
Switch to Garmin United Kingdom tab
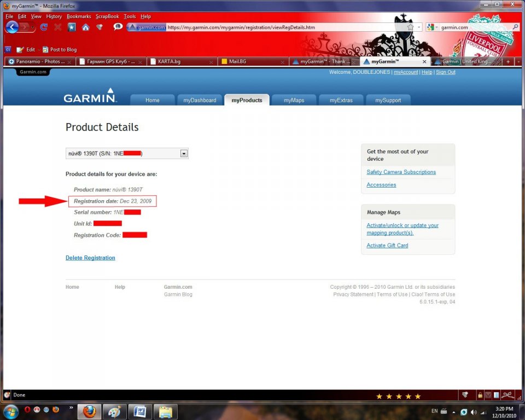[x=466, y=62]
